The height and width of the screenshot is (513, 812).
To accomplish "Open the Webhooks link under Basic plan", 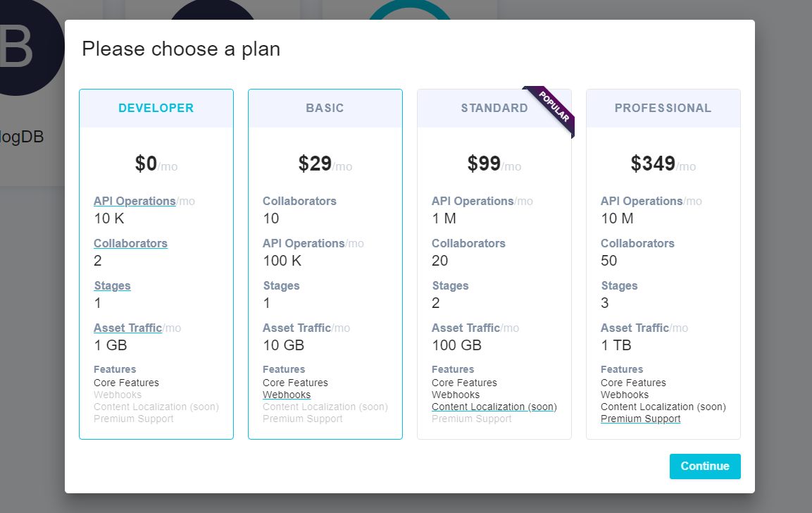I will click(x=287, y=395).
